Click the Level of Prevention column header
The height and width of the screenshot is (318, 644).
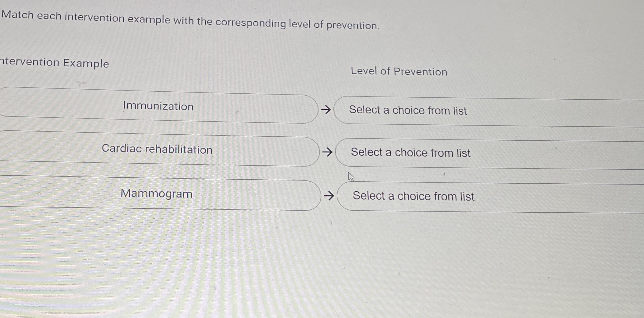point(399,72)
